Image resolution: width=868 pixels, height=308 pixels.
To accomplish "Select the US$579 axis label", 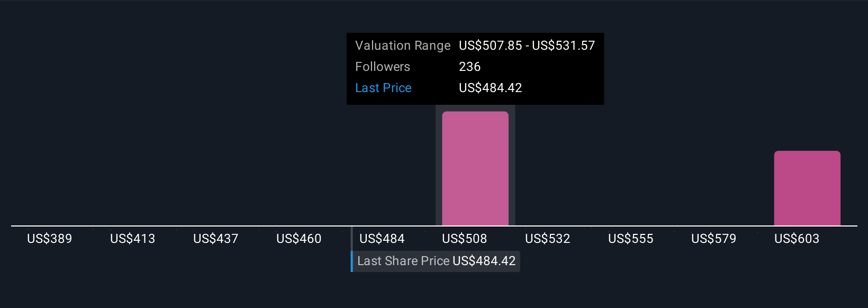I will coord(713,239).
